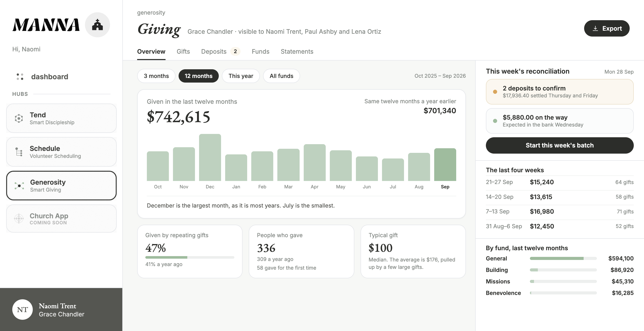
Task: Open the All funds filter
Action: [281, 76]
